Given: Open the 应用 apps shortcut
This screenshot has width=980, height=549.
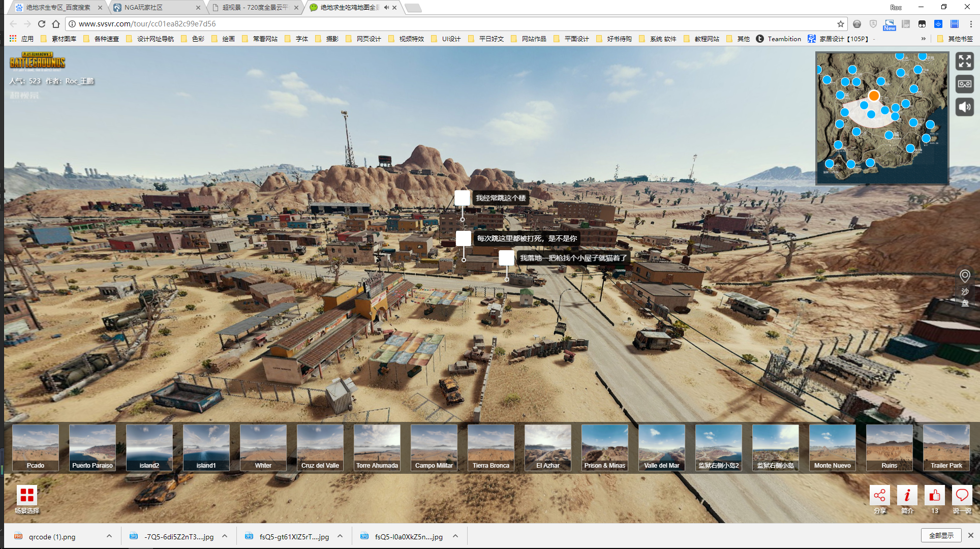Looking at the screenshot, I should click(x=21, y=39).
